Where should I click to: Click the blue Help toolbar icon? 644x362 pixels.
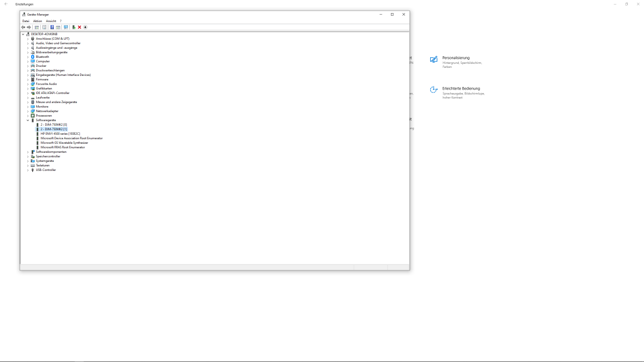click(52, 27)
